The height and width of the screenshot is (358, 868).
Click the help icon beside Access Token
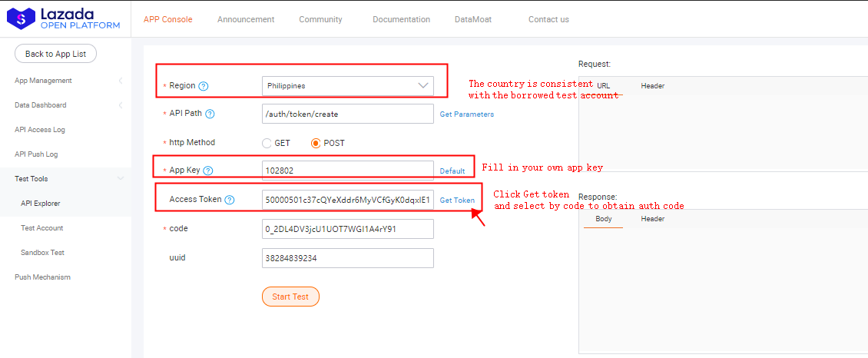(229, 200)
